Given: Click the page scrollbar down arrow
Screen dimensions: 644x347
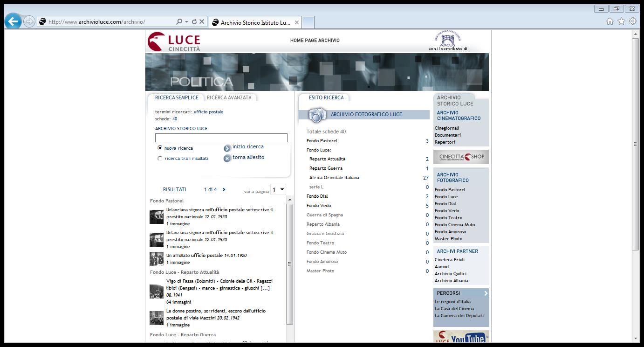Looking at the screenshot, I should (x=635, y=339).
